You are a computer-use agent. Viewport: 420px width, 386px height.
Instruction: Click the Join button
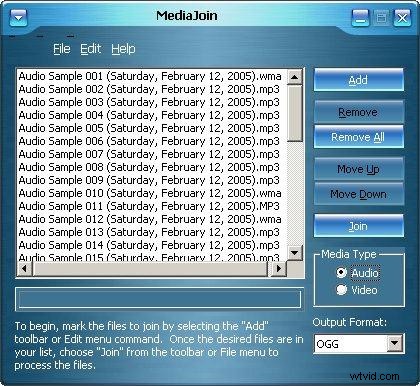[359, 226]
